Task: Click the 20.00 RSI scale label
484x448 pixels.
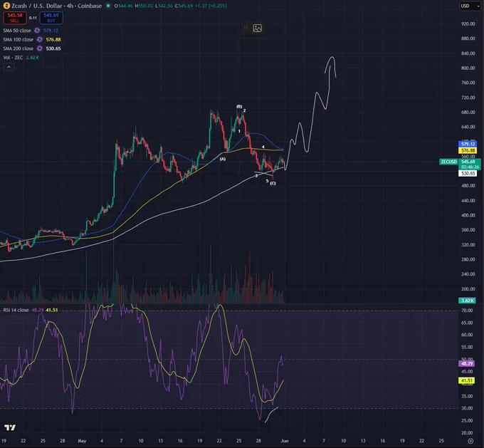Action: 467,432
